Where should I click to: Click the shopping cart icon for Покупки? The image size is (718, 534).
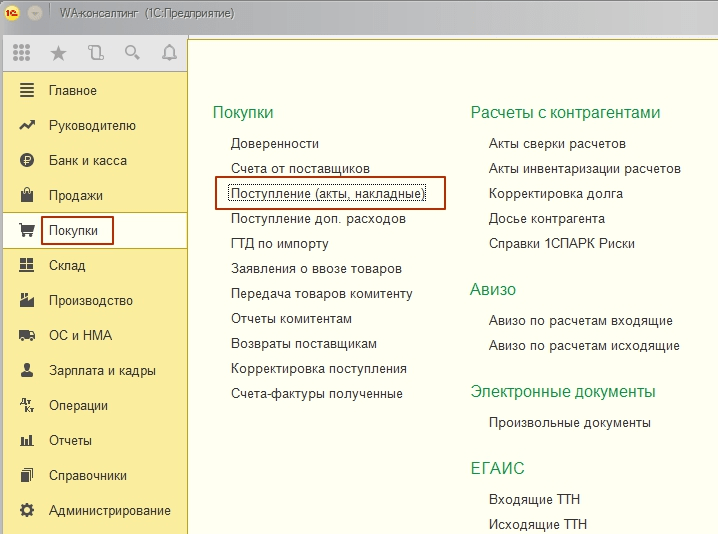click(x=27, y=231)
